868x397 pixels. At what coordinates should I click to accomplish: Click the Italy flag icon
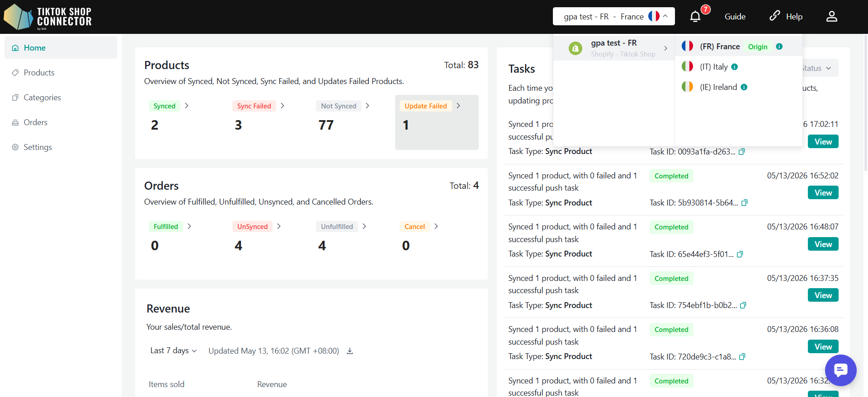tap(688, 66)
